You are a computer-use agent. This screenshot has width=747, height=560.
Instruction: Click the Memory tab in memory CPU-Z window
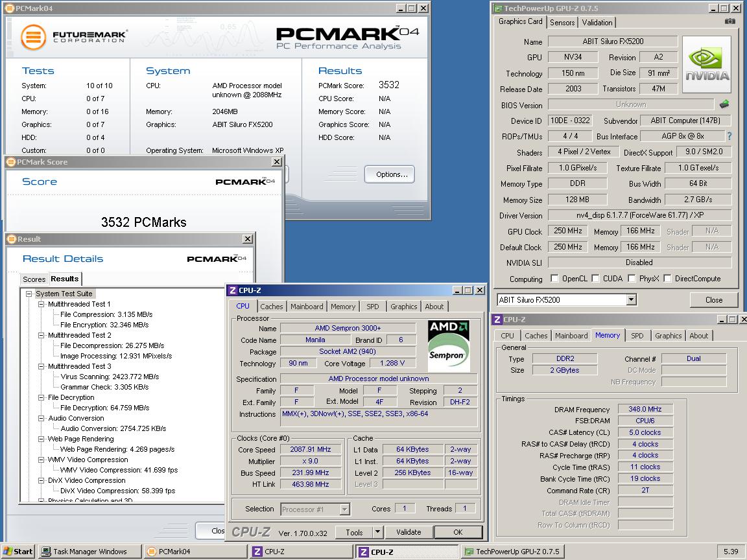pos(608,335)
